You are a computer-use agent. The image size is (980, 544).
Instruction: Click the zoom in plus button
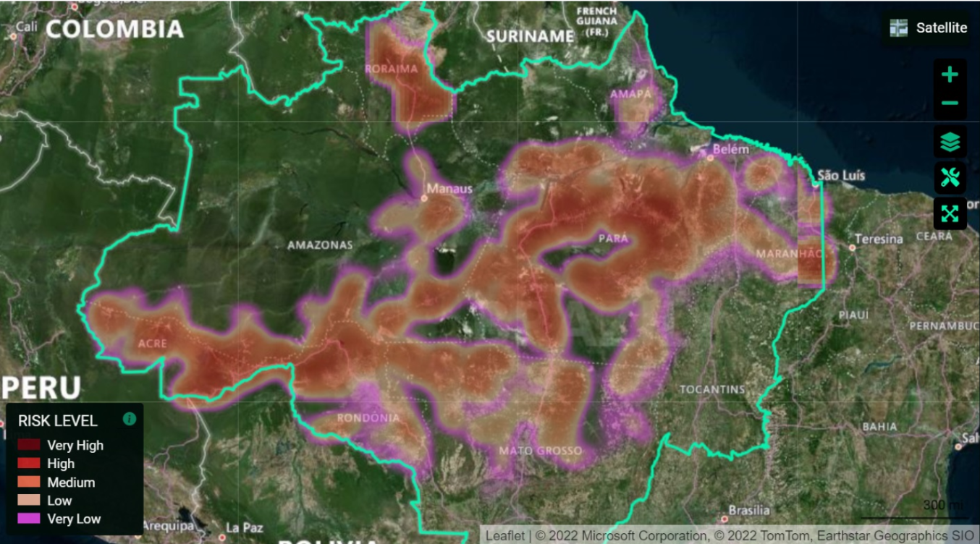[x=950, y=75]
